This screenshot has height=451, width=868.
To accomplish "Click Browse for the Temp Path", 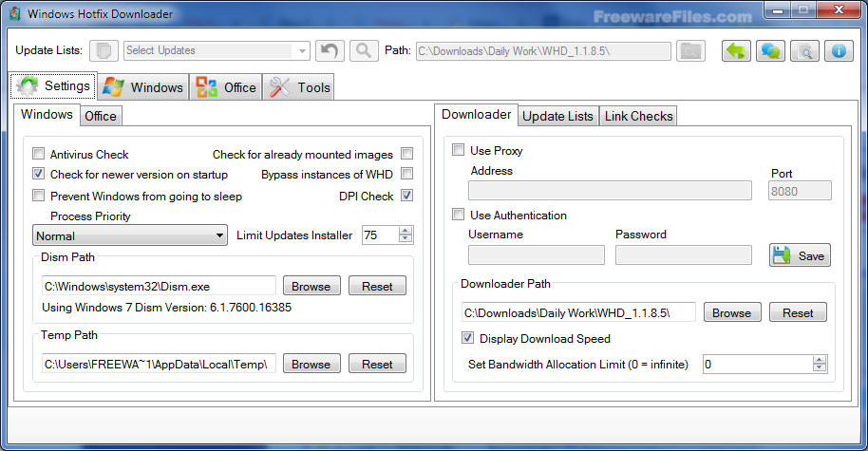I will (311, 364).
